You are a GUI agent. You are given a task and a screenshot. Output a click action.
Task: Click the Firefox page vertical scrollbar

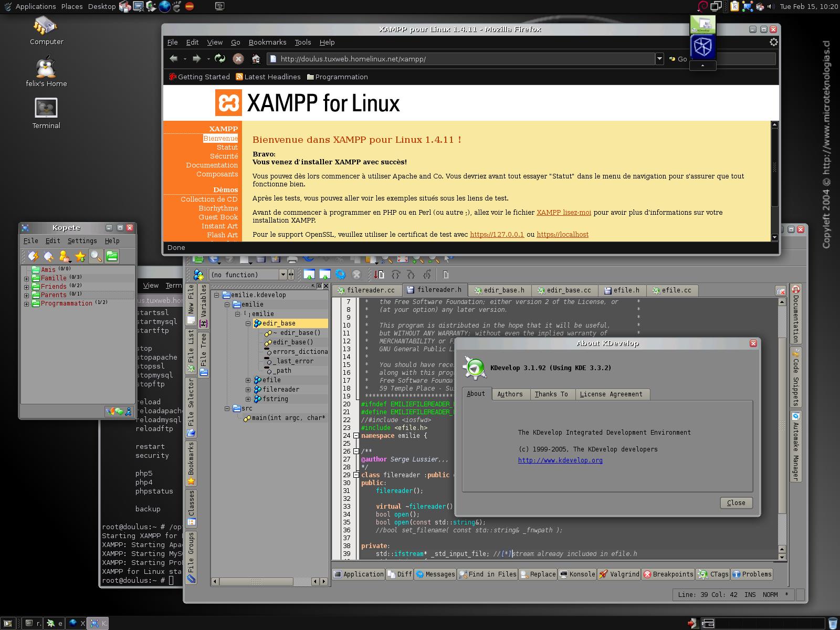[x=774, y=181]
